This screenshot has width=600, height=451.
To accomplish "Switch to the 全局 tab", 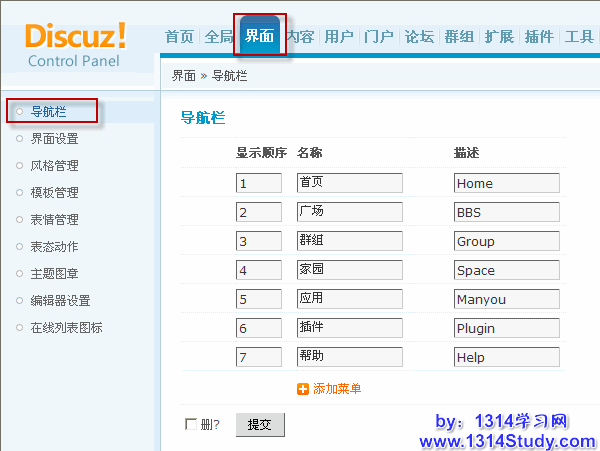I will 218,37.
